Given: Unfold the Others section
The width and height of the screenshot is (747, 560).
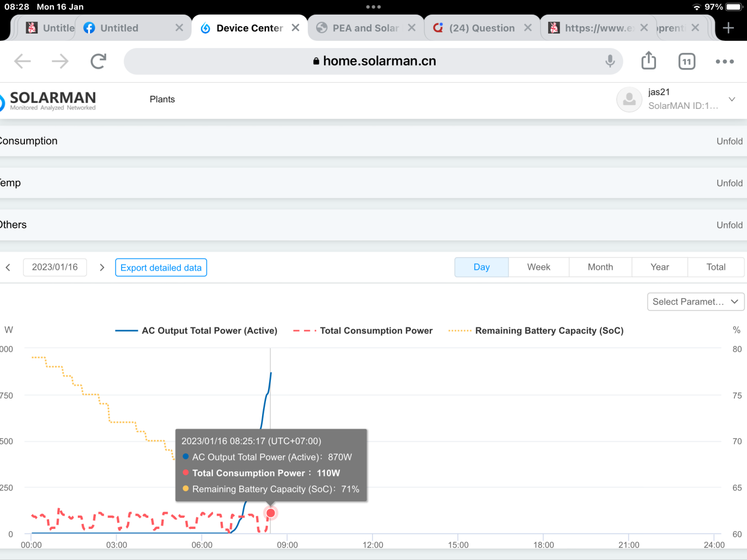Looking at the screenshot, I should pos(729,225).
